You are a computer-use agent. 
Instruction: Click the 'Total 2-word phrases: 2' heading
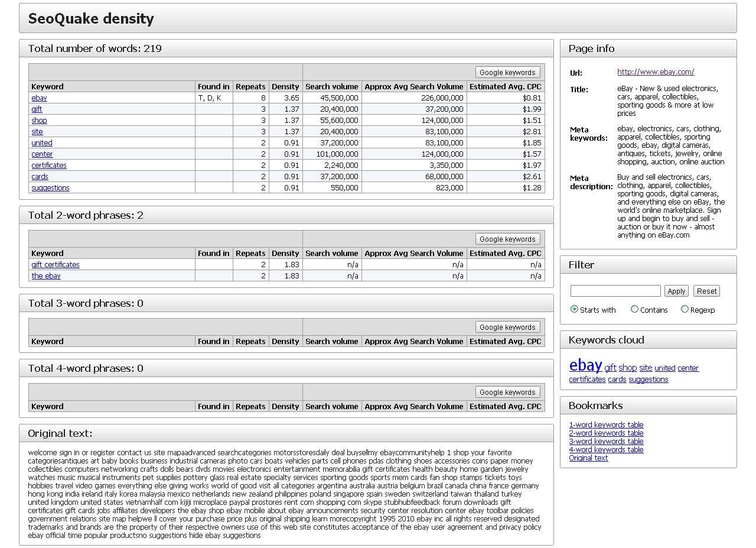click(86, 215)
